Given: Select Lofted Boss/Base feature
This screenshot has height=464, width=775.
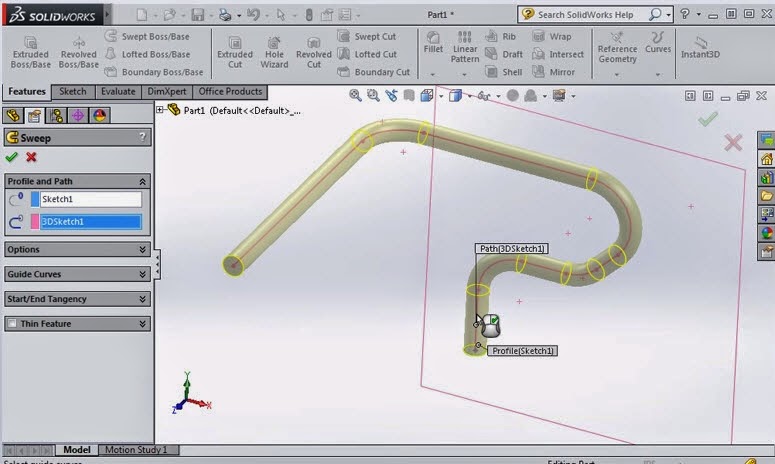Looking at the screenshot, I should [147, 54].
